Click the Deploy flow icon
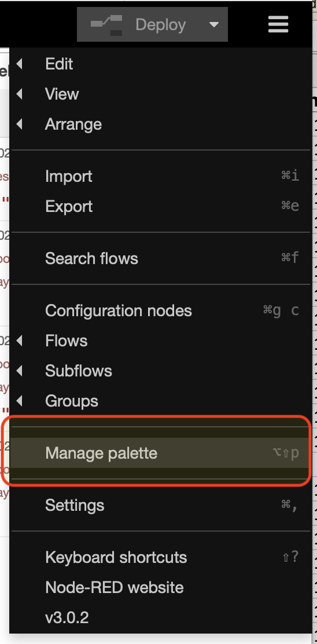Screen dimensions: 317x644 (x=106, y=25)
